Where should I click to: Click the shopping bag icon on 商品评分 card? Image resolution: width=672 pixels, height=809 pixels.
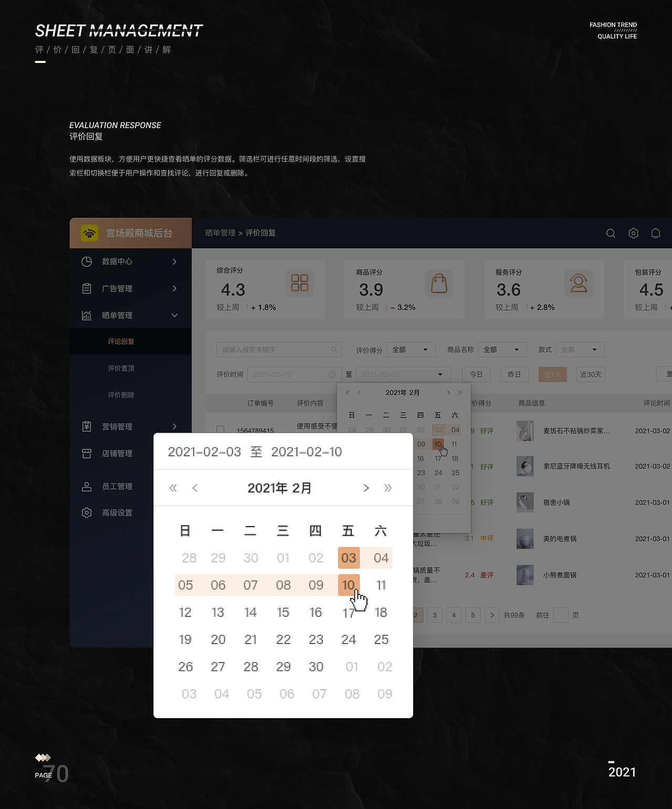(x=439, y=283)
